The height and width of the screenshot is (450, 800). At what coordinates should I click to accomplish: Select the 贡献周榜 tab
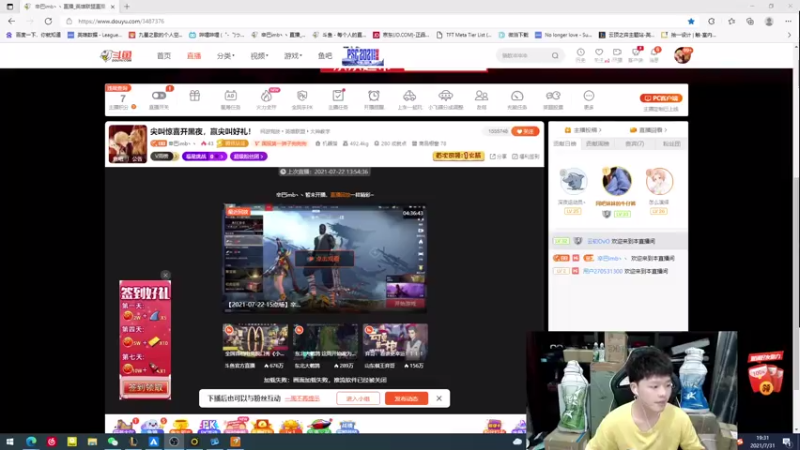click(597, 144)
